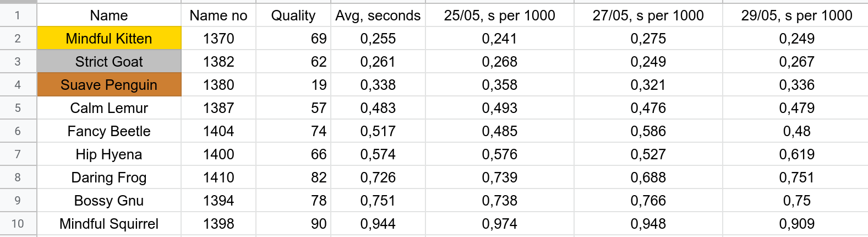Select the Mindful Squirrel name cell
The height and width of the screenshot is (237, 868).
tap(109, 224)
